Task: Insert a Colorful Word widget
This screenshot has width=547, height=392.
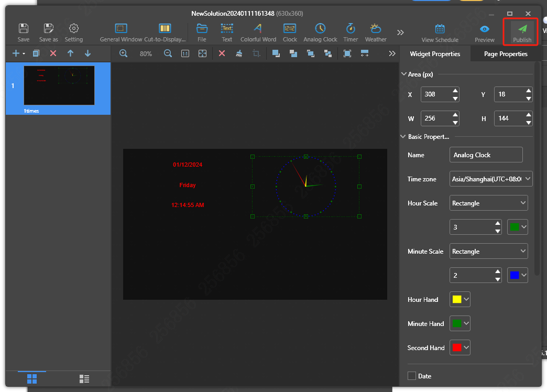Action: pyautogui.click(x=258, y=29)
